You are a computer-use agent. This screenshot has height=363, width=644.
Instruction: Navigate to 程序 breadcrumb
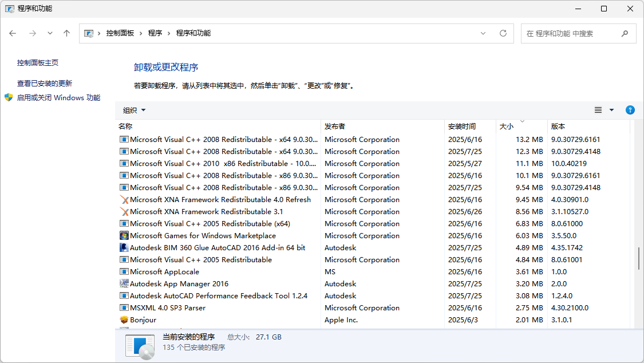click(155, 33)
